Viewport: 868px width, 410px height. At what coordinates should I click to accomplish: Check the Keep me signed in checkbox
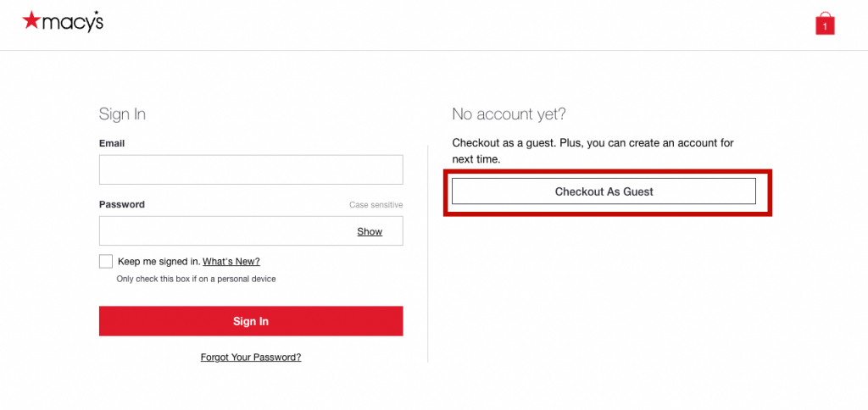point(106,261)
